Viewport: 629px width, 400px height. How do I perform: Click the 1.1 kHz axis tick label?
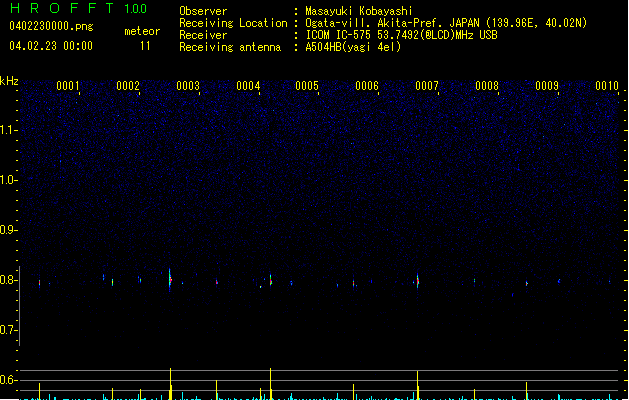(8, 130)
